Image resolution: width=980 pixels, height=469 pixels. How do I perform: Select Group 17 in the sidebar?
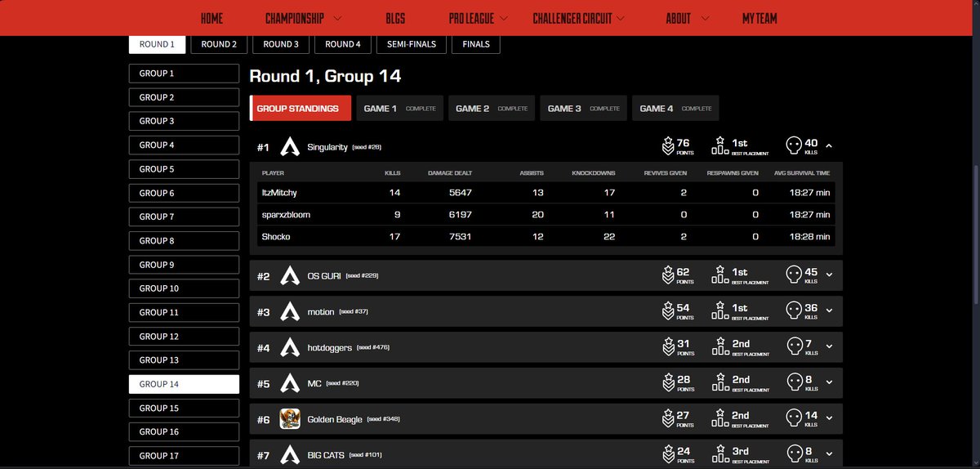click(184, 456)
